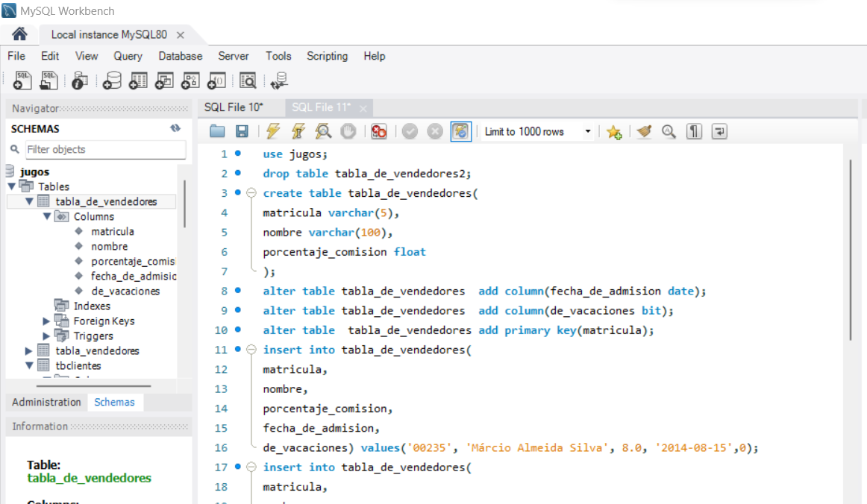
Task: Open the Limit to 1000 rows dropdown
Action: [537, 131]
